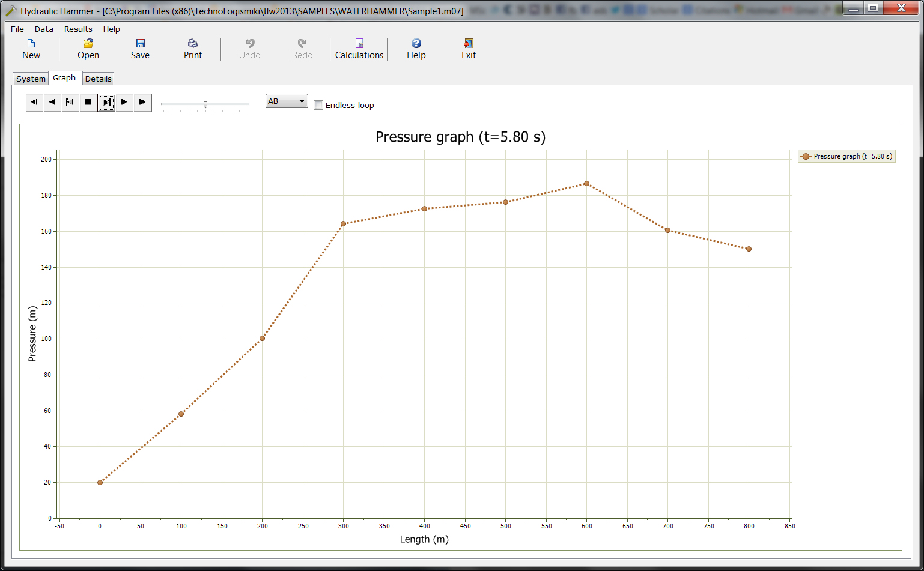Open a file with the Open icon
924x571 pixels.
[88, 49]
